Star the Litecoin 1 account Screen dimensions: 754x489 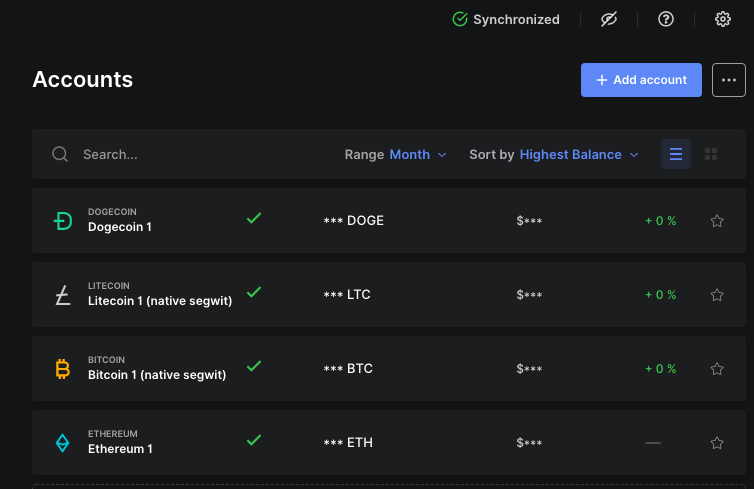(x=717, y=295)
